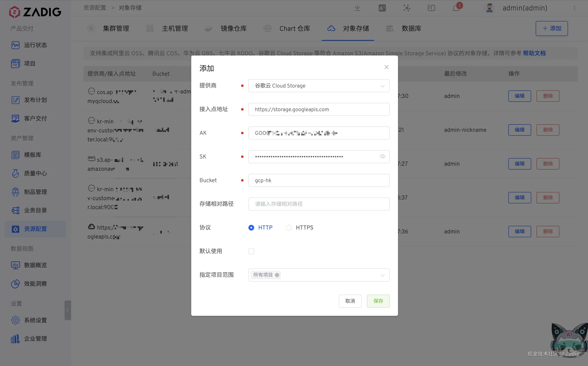588x366 pixels.
Task: Click the 质量中心 flask icon in the sidebar
Action: point(16,173)
